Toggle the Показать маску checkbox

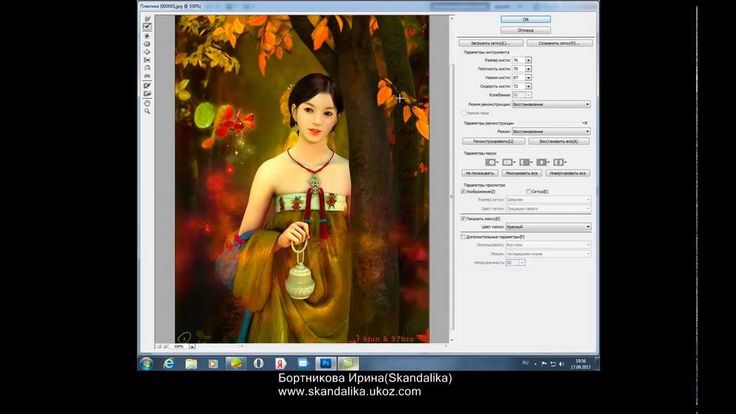coord(463,219)
